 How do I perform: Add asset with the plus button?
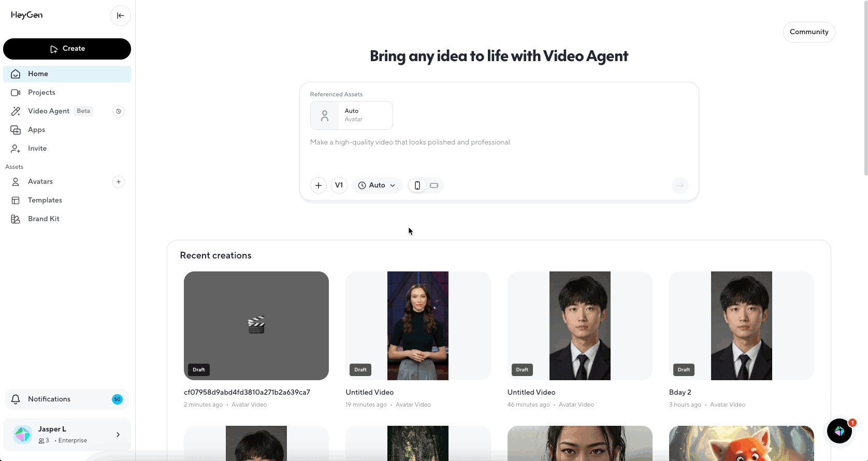pyautogui.click(x=319, y=185)
